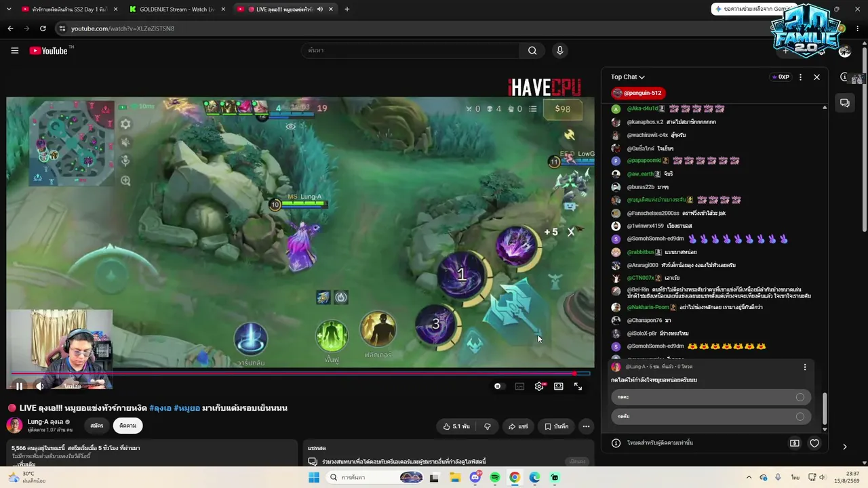Image resolution: width=868 pixels, height=488 pixels.
Task: Click the video progress seek bar
Action: point(300,373)
